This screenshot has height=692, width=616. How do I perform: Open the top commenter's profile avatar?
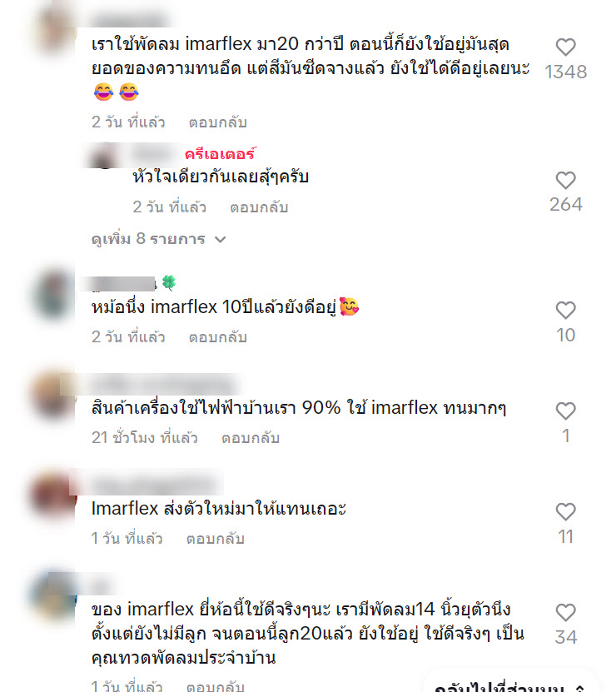click(54, 30)
